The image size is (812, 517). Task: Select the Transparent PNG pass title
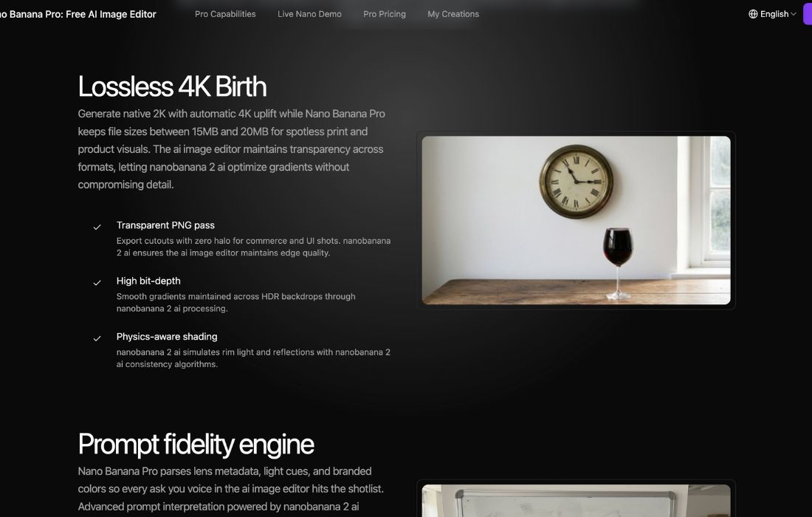[165, 225]
